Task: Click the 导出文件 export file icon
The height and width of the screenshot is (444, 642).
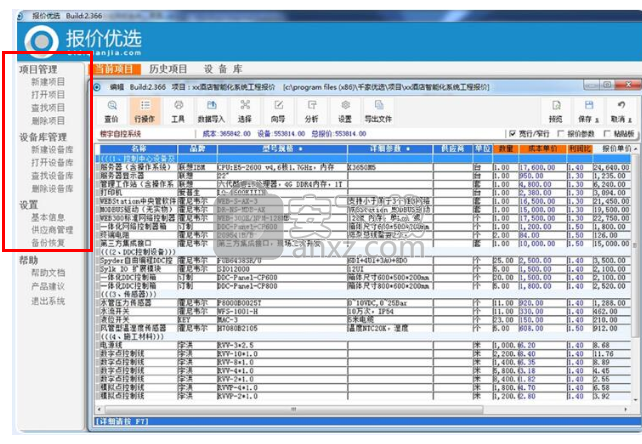Action: point(379,111)
